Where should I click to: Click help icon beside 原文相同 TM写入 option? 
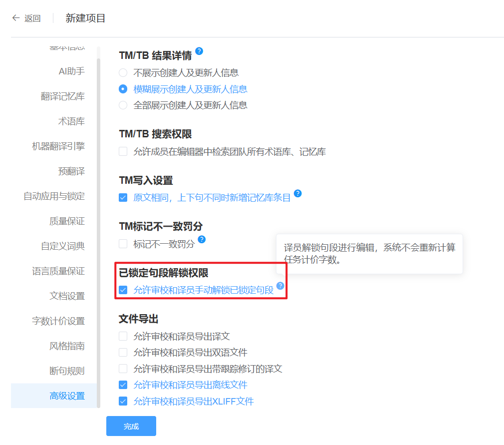[298, 193]
